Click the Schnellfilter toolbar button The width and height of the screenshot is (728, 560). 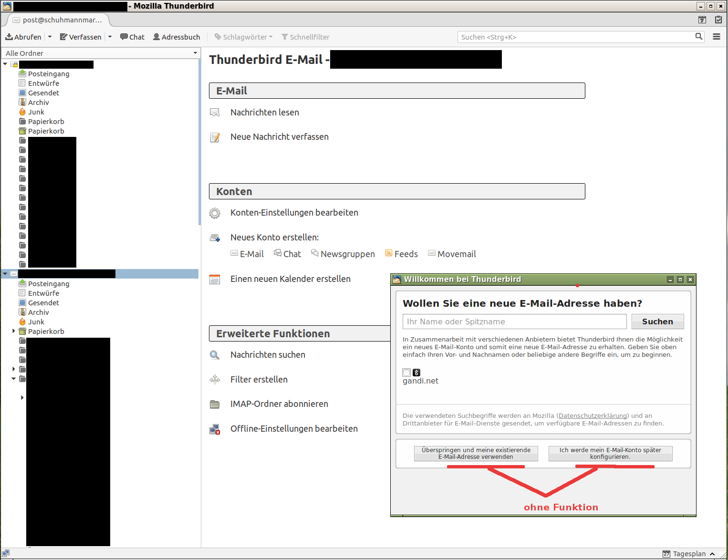(305, 37)
